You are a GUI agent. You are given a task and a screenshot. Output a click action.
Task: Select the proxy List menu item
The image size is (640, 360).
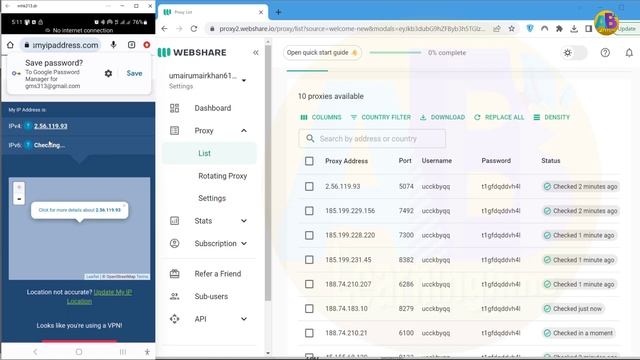tap(209, 153)
